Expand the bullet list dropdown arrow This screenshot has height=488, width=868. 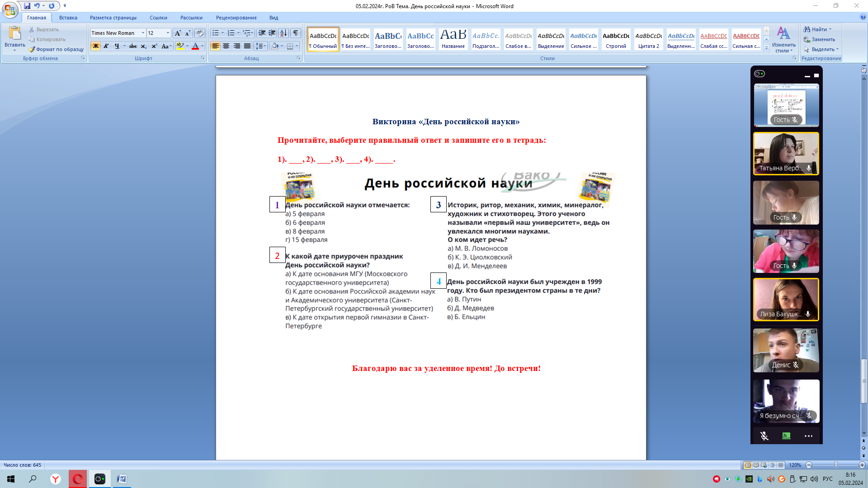[x=222, y=33]
